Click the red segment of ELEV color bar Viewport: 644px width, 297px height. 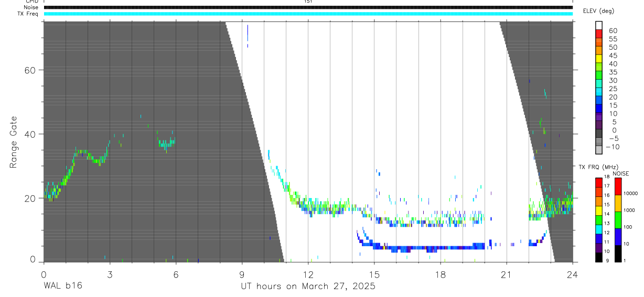pos(599,34)
